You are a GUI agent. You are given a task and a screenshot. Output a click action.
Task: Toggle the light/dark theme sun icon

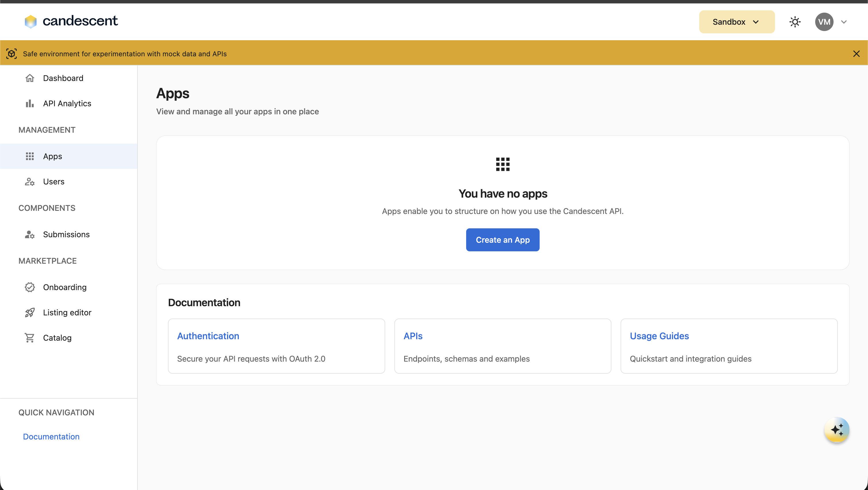pyautogui.click(x=795, y=22)
